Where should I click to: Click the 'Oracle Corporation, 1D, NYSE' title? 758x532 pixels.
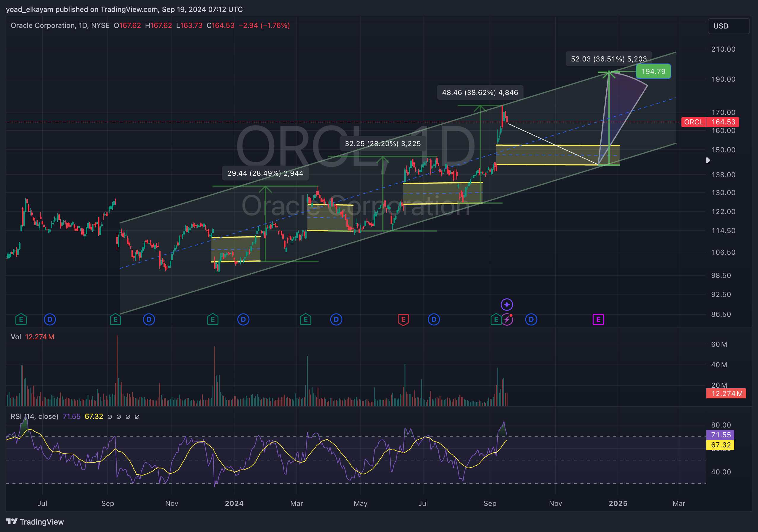60,26
